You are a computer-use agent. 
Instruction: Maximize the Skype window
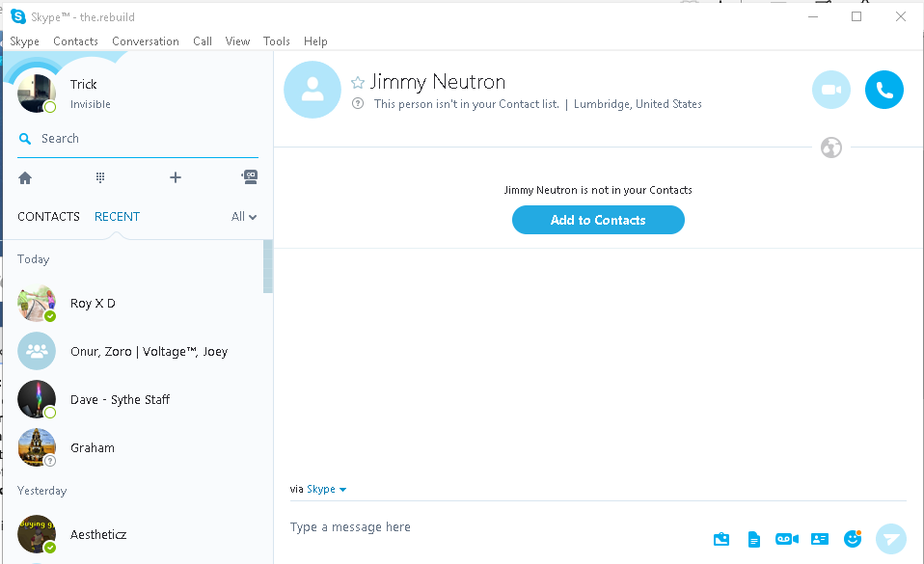click(856, 16)
